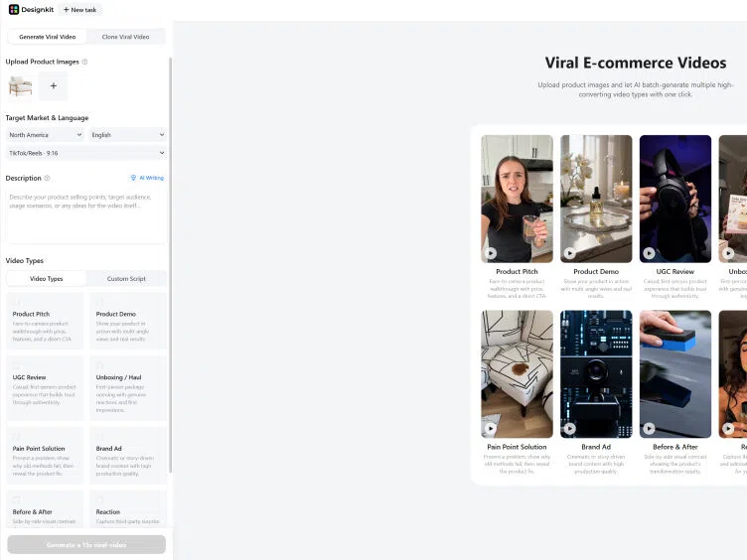This screenshot has width=747, height=560.
Task: Play the Pain Point Solution sample video
Action: point(491,429)
